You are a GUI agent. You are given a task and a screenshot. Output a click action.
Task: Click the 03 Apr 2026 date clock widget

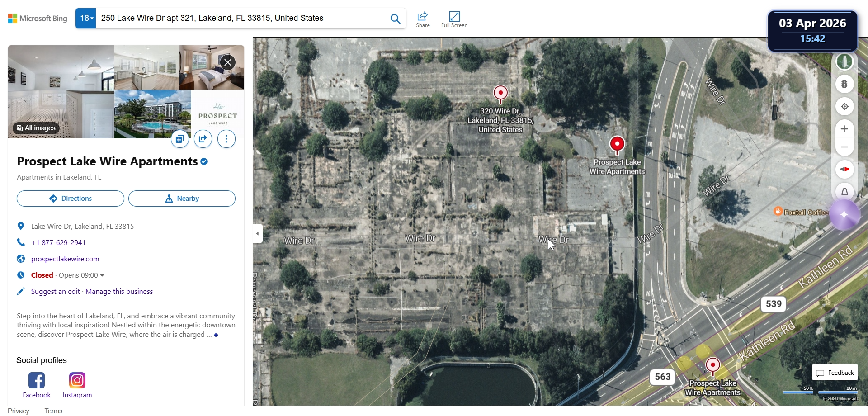812,31
